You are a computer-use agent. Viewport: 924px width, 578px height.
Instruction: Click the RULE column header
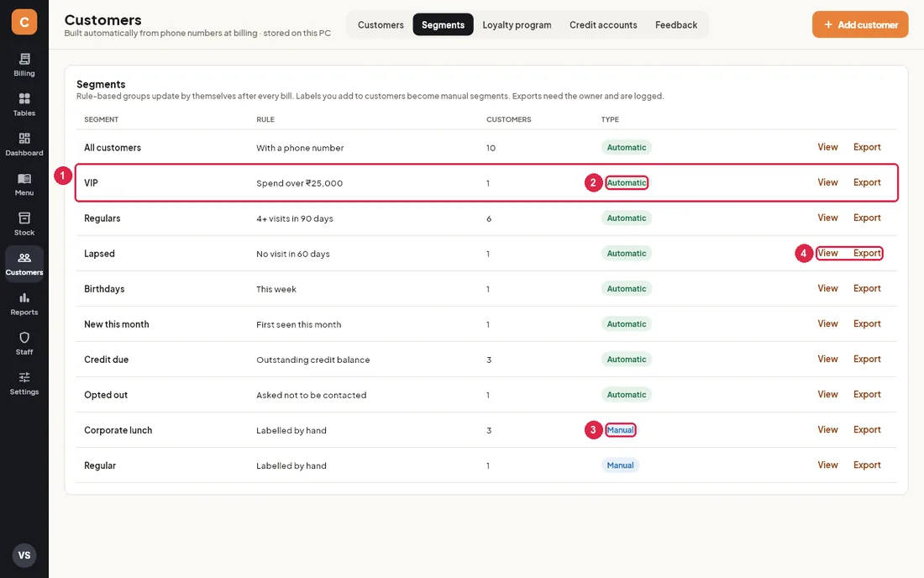pyautogui.click(x=265, y=119)
